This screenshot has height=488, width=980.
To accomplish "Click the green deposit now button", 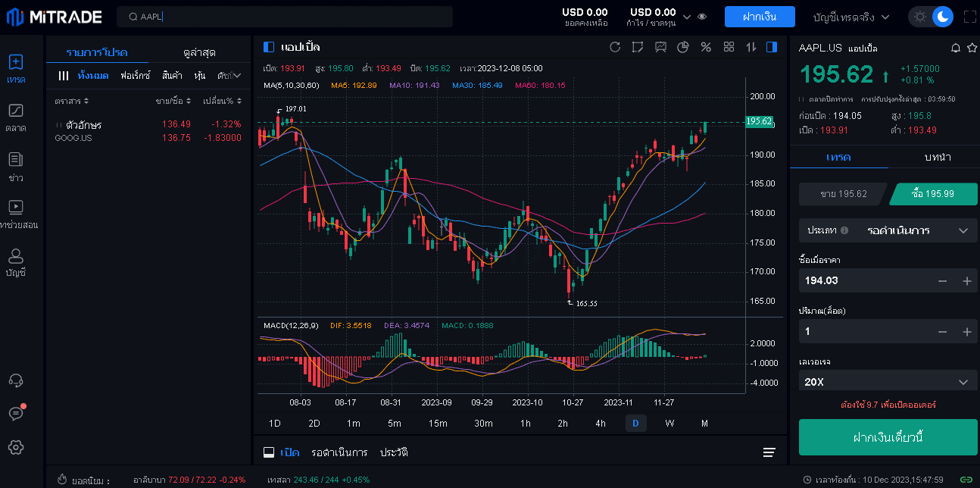I will 888,437.
